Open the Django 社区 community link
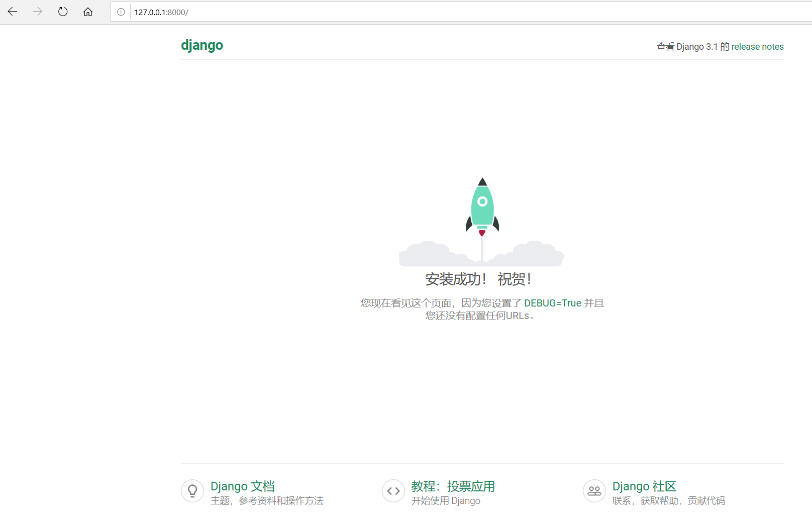This screenshot has height=519, width=812. pos(644,486)
